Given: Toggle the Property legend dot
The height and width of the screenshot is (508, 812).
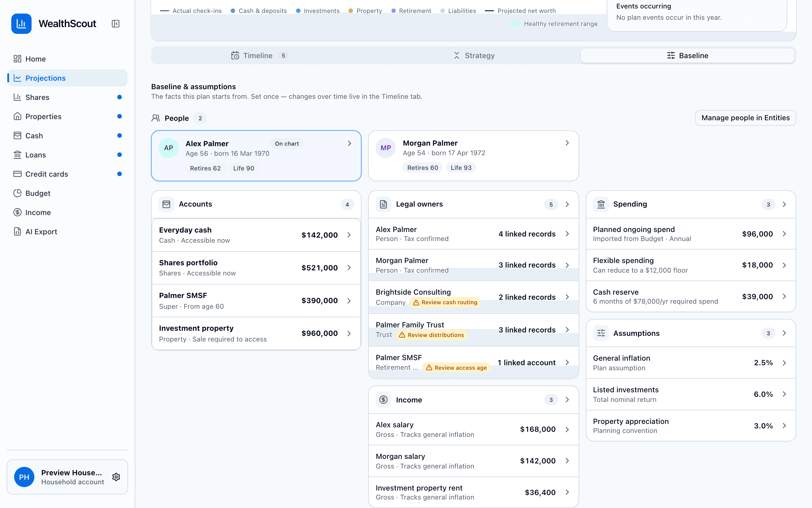Looking at the screenshot, I should 351,11.
